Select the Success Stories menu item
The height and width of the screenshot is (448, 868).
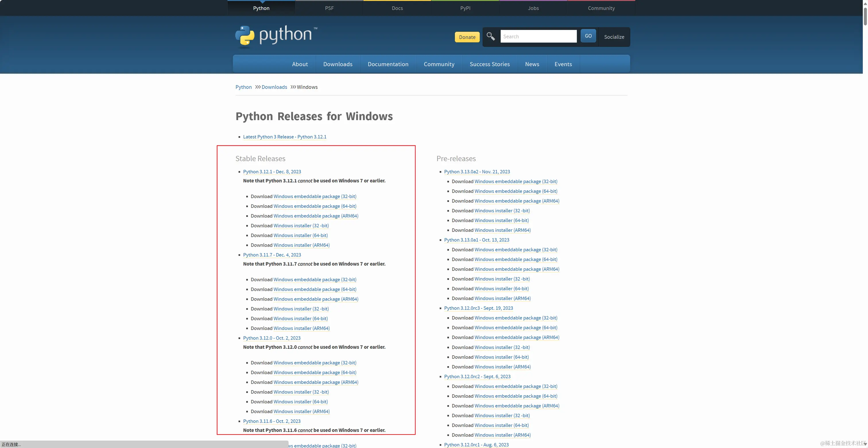[x=489, y=64]
